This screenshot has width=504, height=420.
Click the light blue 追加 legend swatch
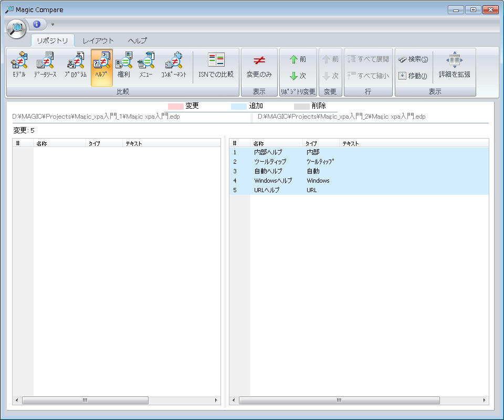(239, 106)
